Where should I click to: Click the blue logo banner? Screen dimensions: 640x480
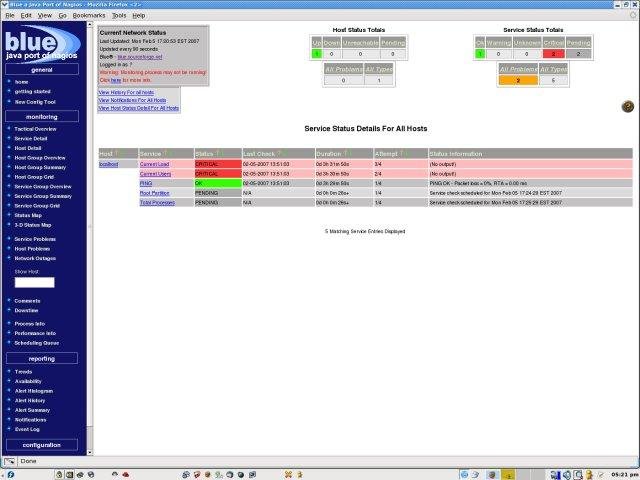pos(43,43)
